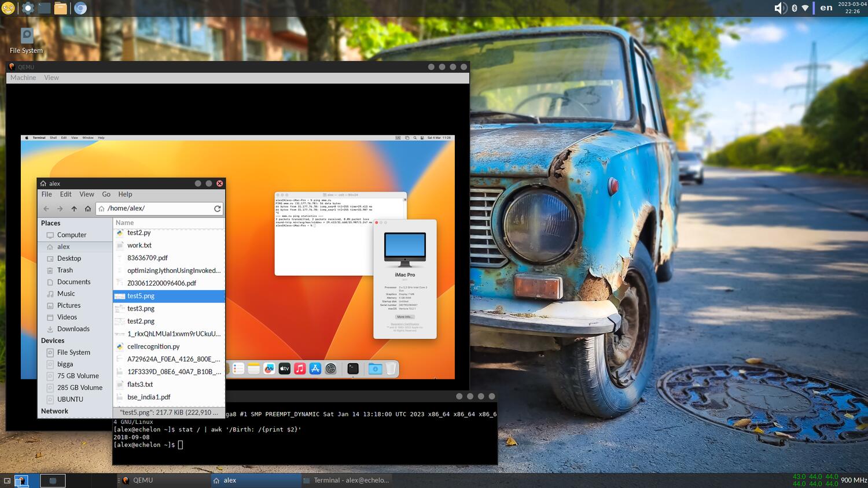The height and width of the screenshot is (488, 868).
Task: Select the file work.txt
Action: point(168,245)
